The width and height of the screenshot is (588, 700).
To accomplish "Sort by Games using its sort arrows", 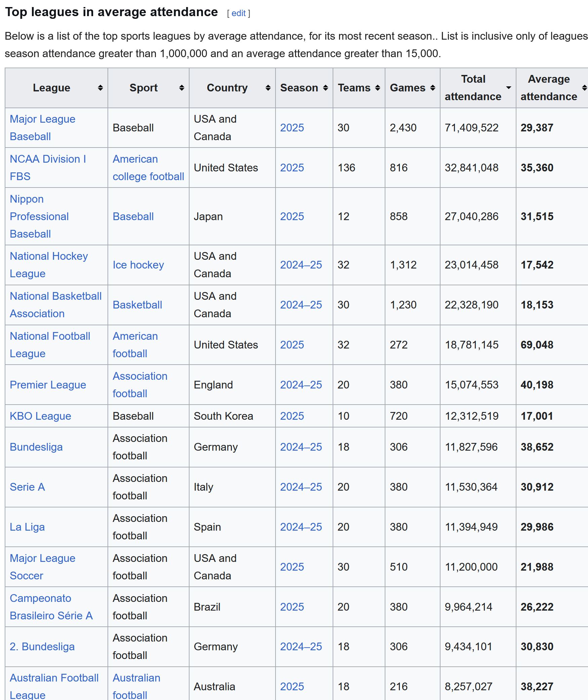I will click(432, 88).
